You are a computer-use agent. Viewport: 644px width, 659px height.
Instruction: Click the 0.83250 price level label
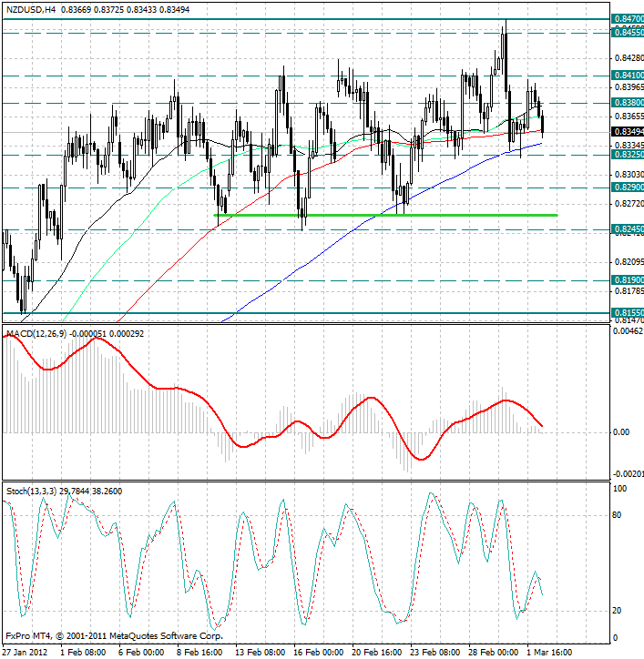pyautogui.click(x=628, y=155)
